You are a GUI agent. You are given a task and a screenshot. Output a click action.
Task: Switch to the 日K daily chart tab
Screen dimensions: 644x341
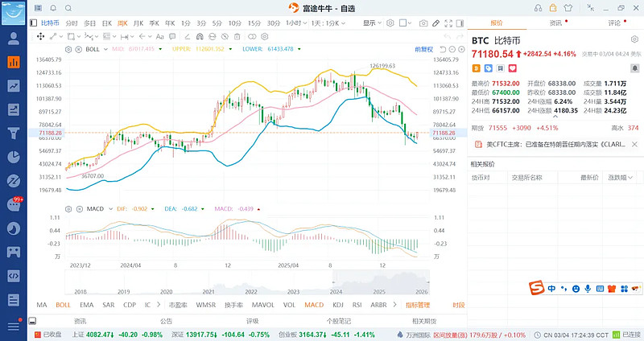click(x=107, y=23)
